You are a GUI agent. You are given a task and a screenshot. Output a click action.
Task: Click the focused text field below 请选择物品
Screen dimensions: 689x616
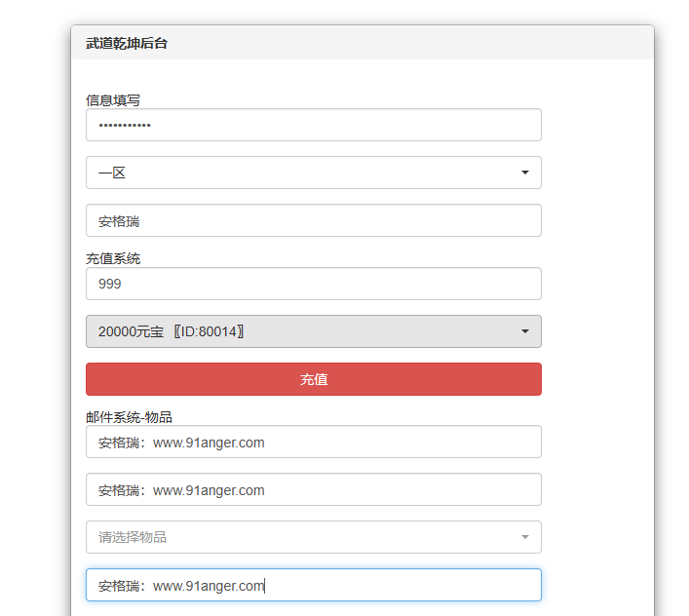coord(313,585)
